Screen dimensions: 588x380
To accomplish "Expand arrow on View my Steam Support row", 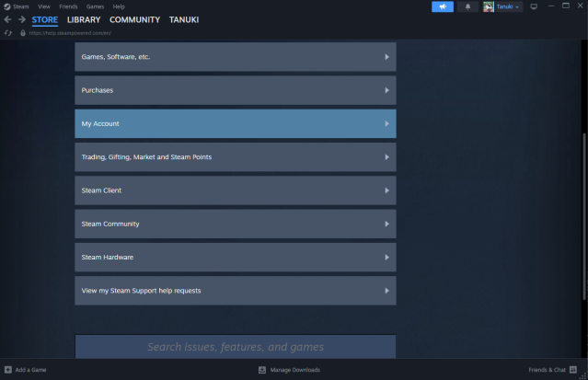I will 387,291.
